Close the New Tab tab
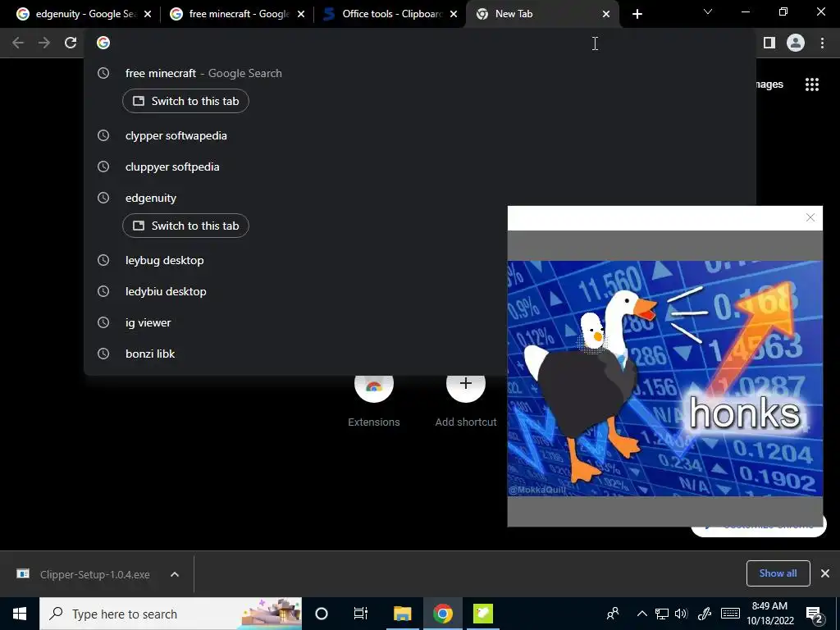 pos(606,14)
